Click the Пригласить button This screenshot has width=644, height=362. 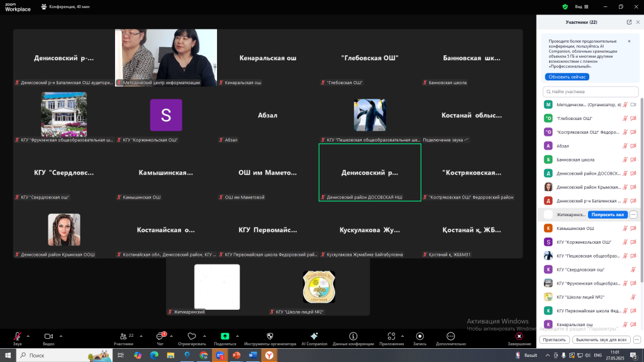[x=554, y=340]
